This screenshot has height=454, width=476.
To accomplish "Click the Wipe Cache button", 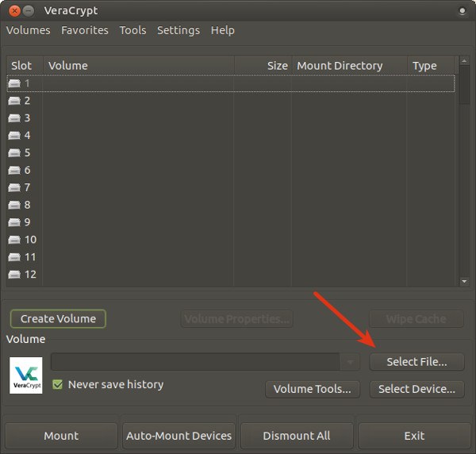I will (416, 319).
